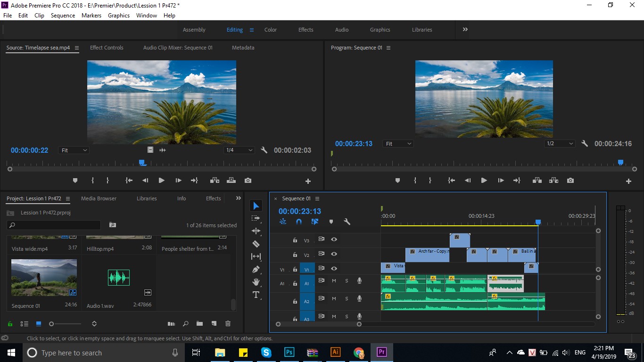This screenshot has height=362, width=644.
Task: Expand hidden workspaces chevron
Action: click(465, 29)
